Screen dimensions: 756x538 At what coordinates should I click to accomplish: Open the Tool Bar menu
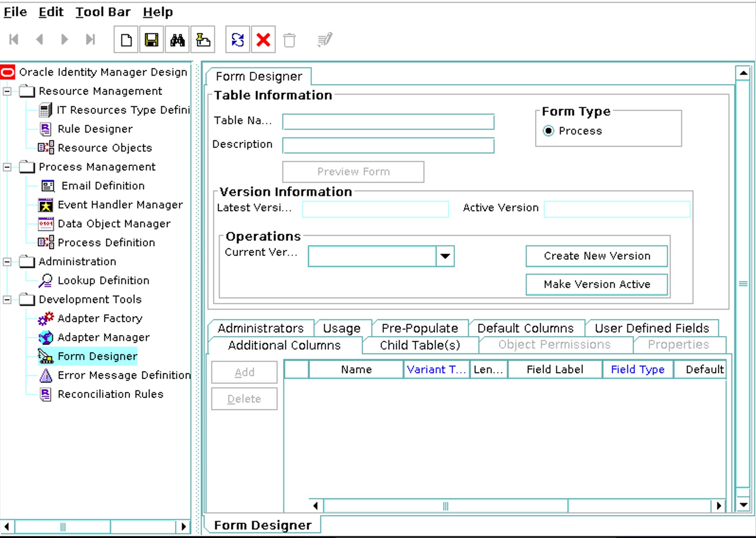[103, 12]
